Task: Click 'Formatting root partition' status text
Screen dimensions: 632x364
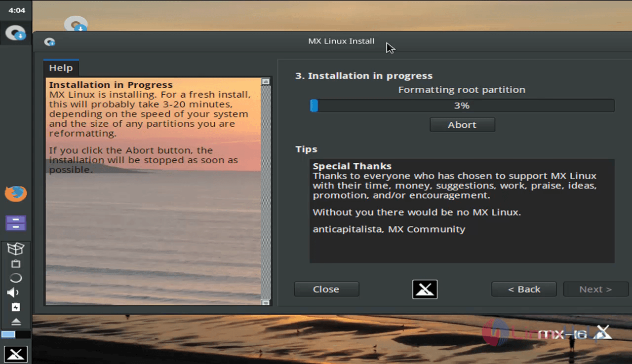Action: [x=462, y=90]
